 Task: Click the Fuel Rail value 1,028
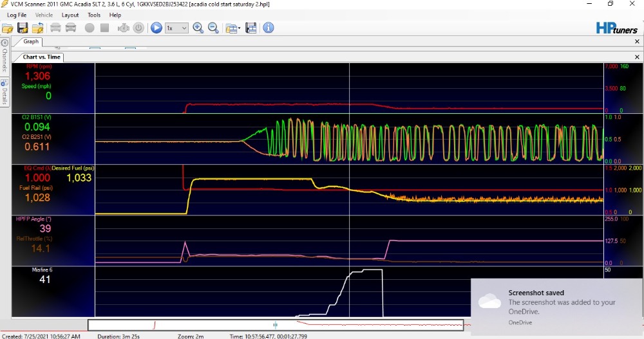click(x=37, y=198)
